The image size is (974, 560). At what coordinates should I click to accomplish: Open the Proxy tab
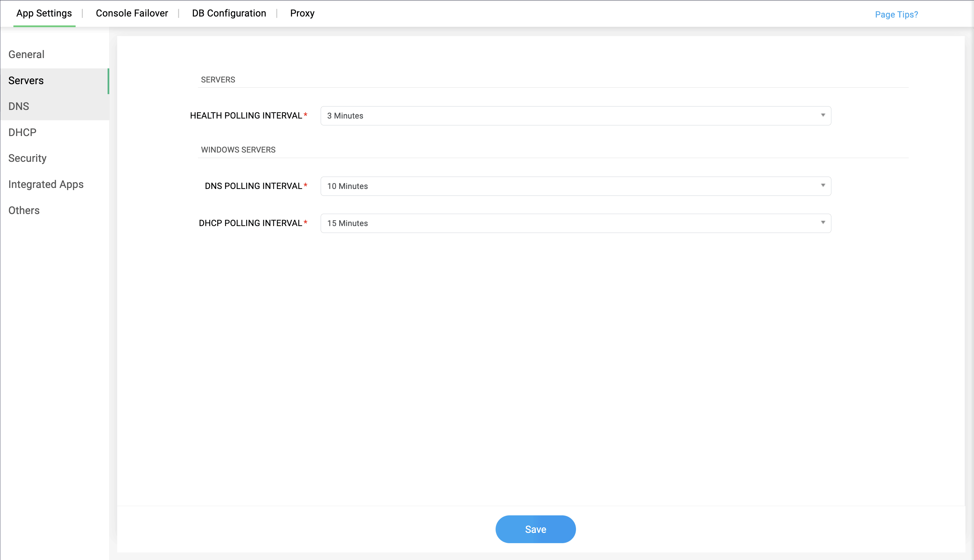point(302,13)
